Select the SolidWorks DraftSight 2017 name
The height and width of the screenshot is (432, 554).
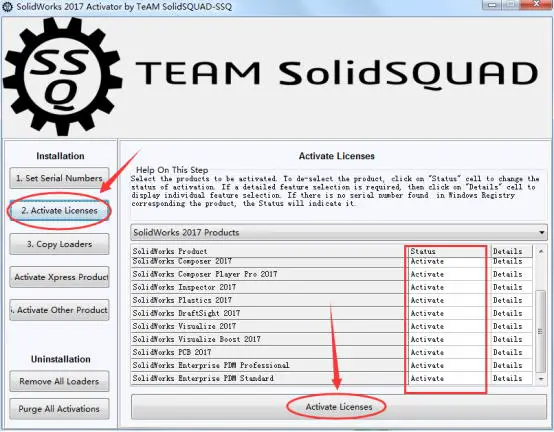click(x=186, y=313)
